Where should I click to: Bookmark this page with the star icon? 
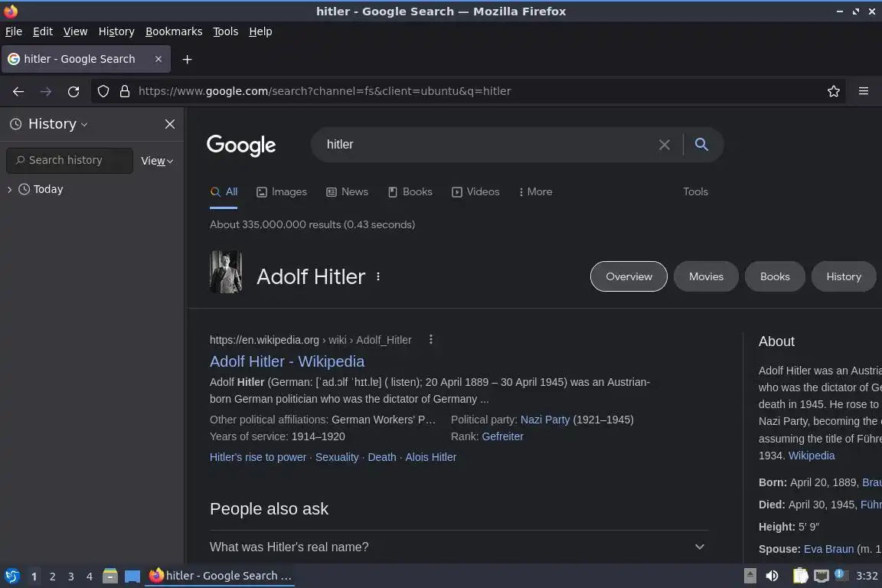[x=834, y=91]
